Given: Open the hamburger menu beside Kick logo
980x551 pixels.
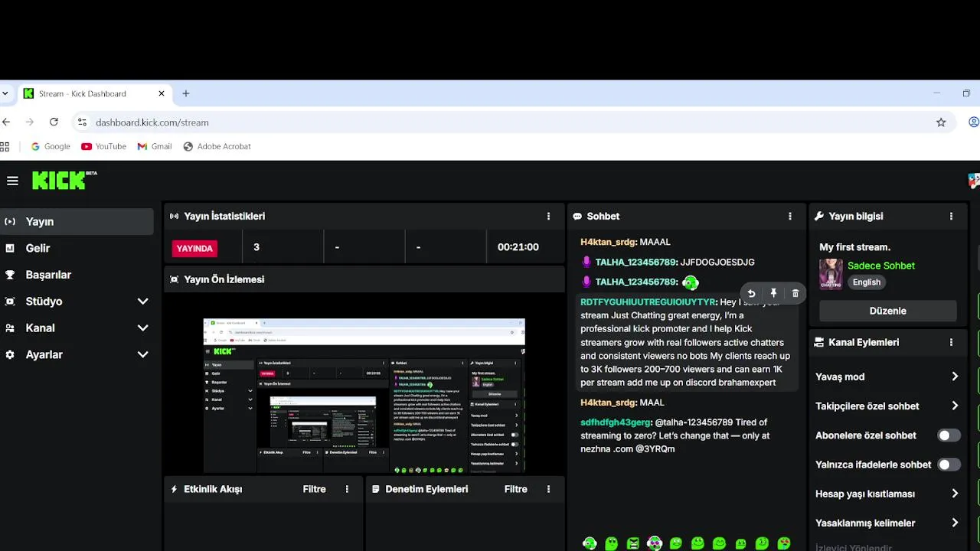Looking at the screenshot, I should tap(12, 181).
